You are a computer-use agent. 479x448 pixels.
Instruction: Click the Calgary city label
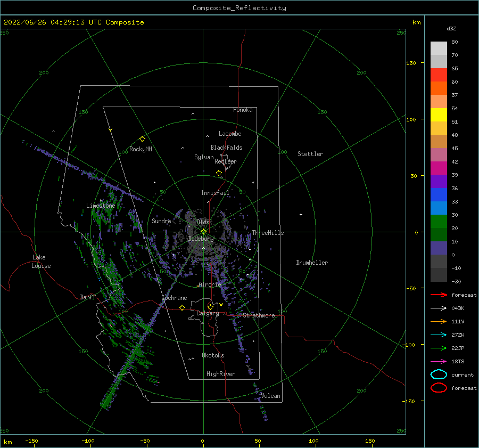208,313
